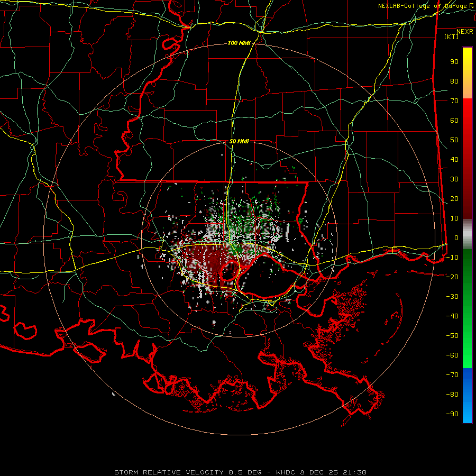
Task: Click the 0 value on velocity scale
Action: (x=456, y=238)
